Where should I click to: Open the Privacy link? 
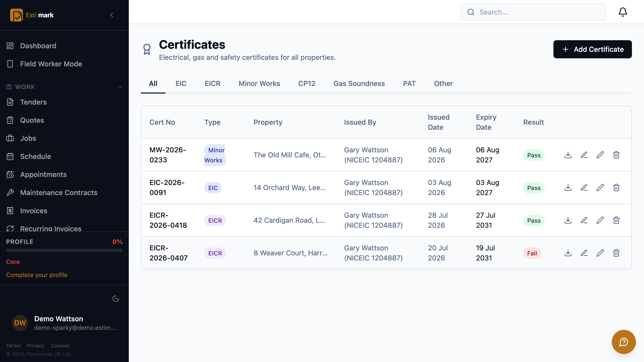[x=36, y=346]
